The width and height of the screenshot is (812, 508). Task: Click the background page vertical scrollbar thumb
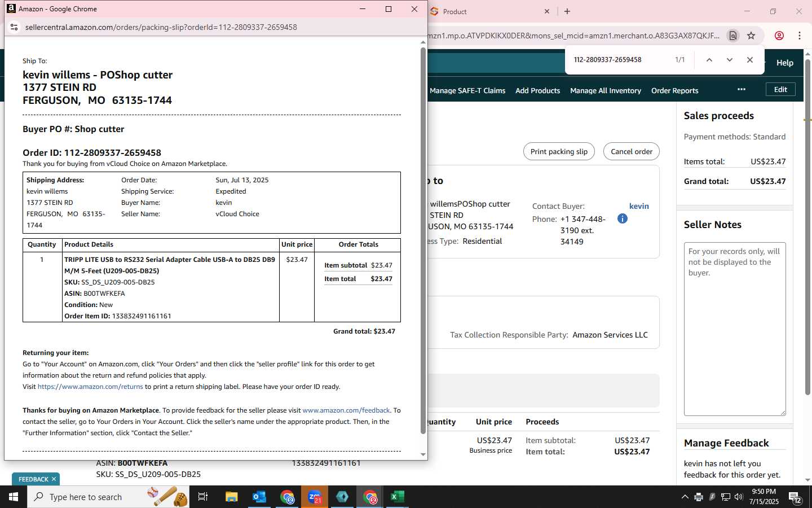[x=807, y=226]
